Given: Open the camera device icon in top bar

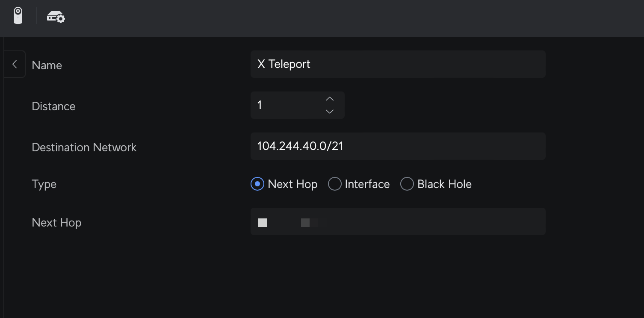Looking at the screenshot, I should click(18, 16).
